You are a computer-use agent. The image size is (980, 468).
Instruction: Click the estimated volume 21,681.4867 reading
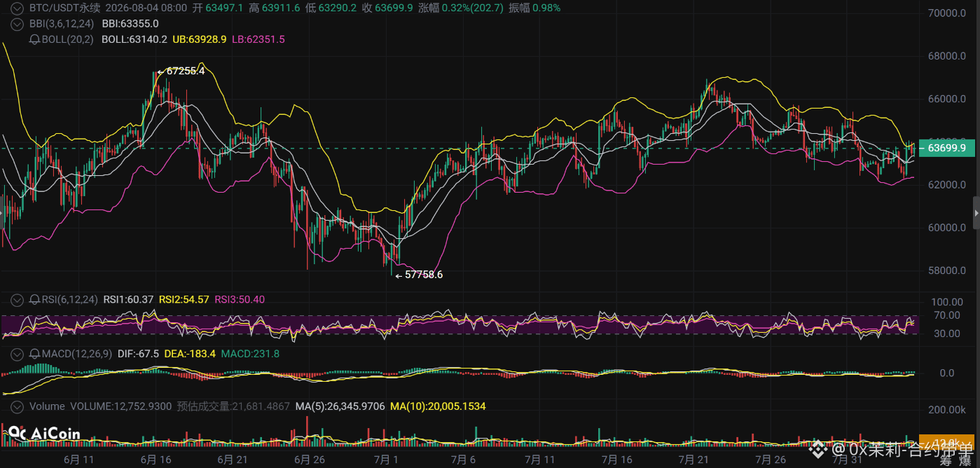pyautogui.click(x=233, y=406)
